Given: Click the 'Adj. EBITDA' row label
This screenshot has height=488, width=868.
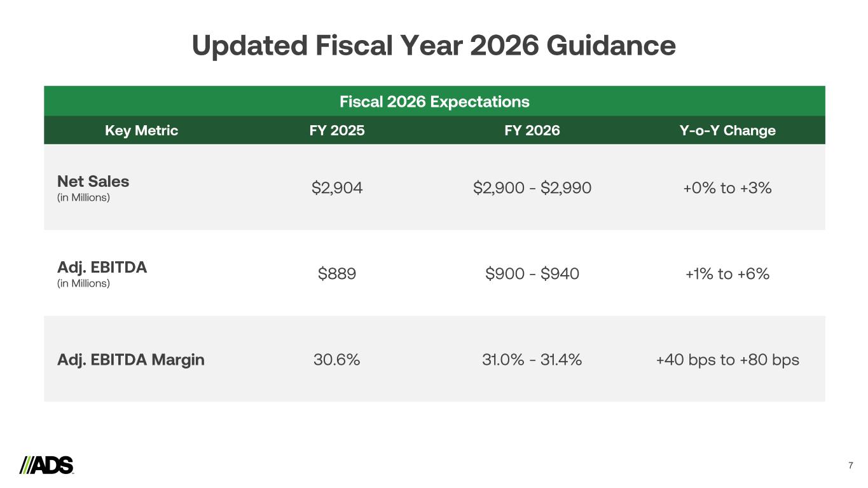Looking at the screenshot, I should (102, 268).
